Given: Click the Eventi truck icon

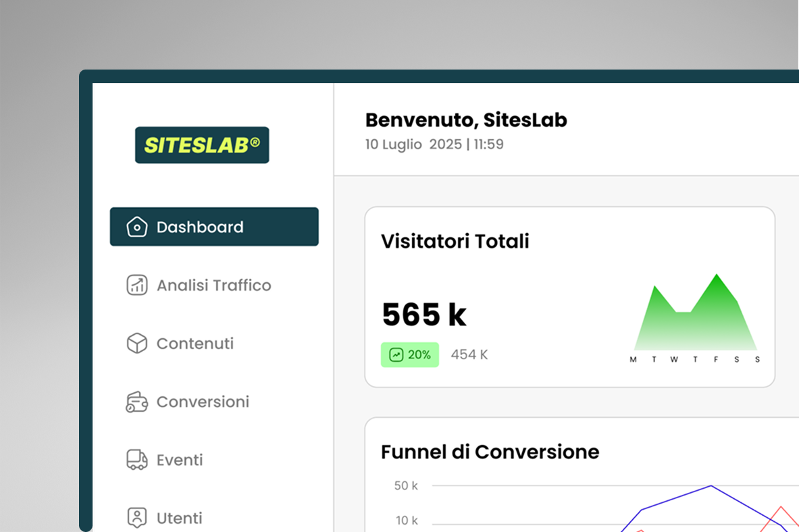Looking at the screenshot, I should (x=137, y=460).
